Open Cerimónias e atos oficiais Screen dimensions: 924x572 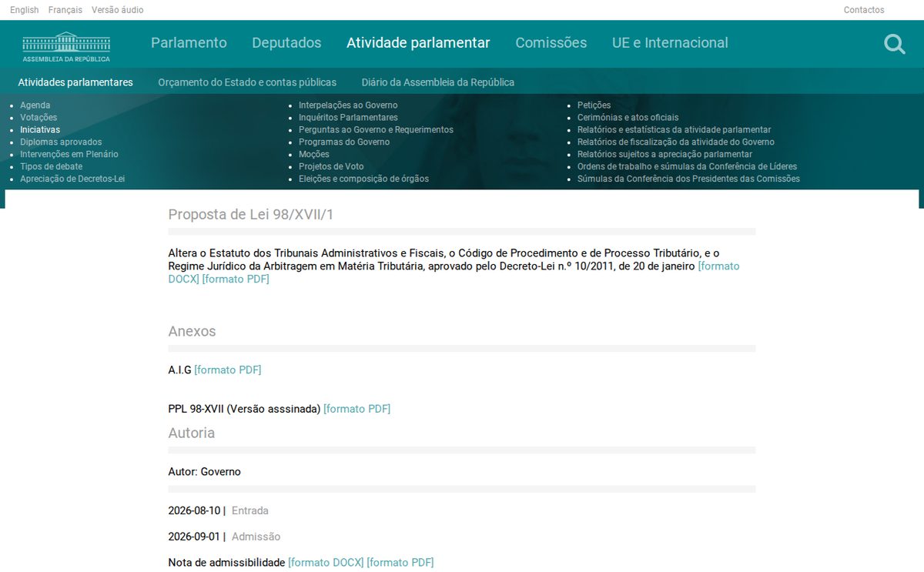[628, 118]
